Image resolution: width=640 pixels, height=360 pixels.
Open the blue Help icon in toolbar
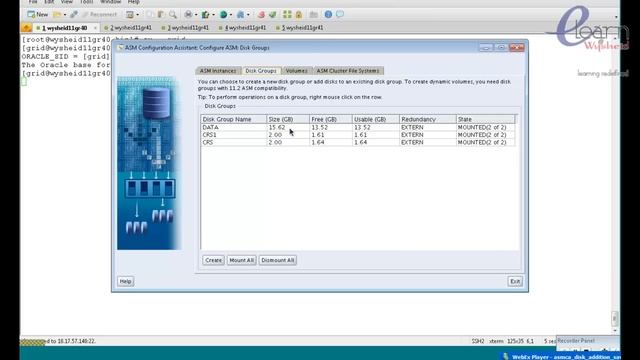pos(328,15)
